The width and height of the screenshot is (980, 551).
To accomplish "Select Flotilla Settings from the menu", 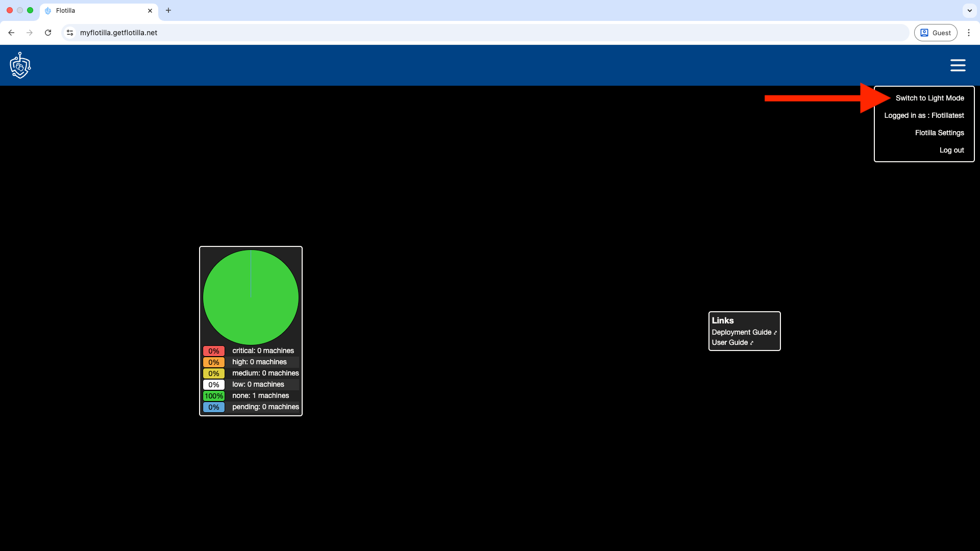I will pos(939,133).
